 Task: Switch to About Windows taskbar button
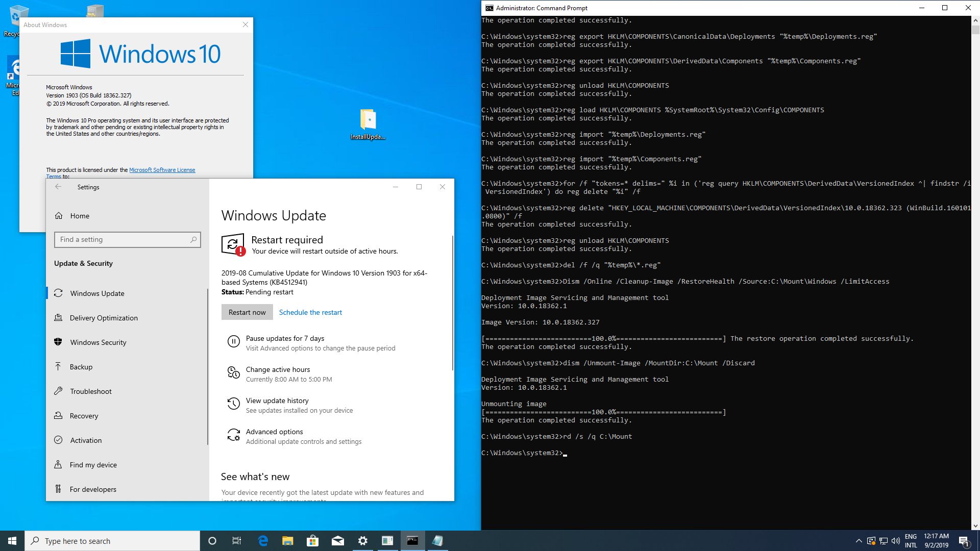pyautogui.click(x=387, y=541)
